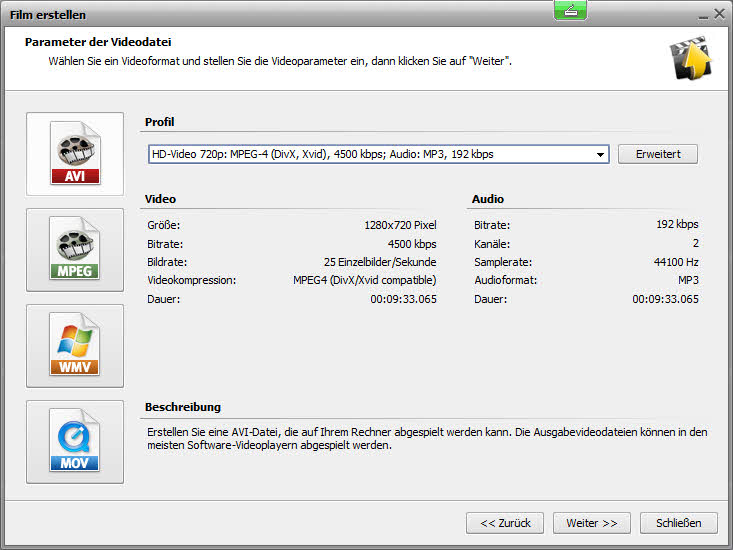Open the Profil dropdown arrow

click(600, 155)
